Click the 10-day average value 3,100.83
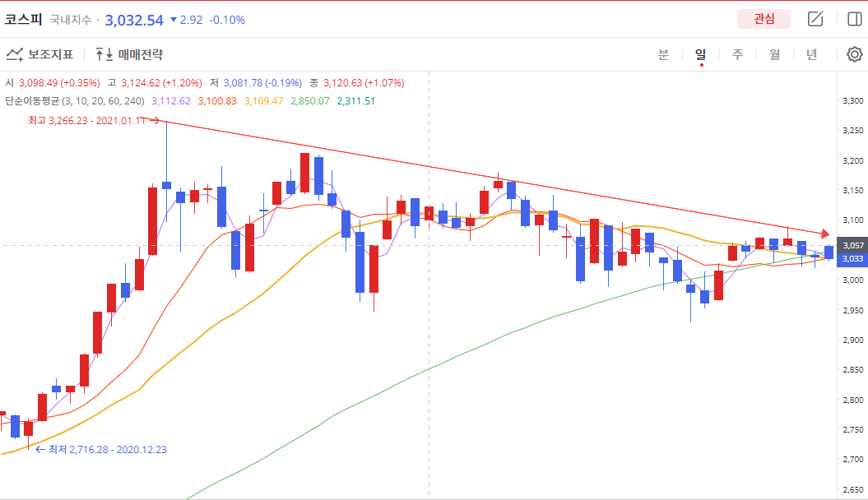This screenshot has width=868, height=500. (217, 101)
